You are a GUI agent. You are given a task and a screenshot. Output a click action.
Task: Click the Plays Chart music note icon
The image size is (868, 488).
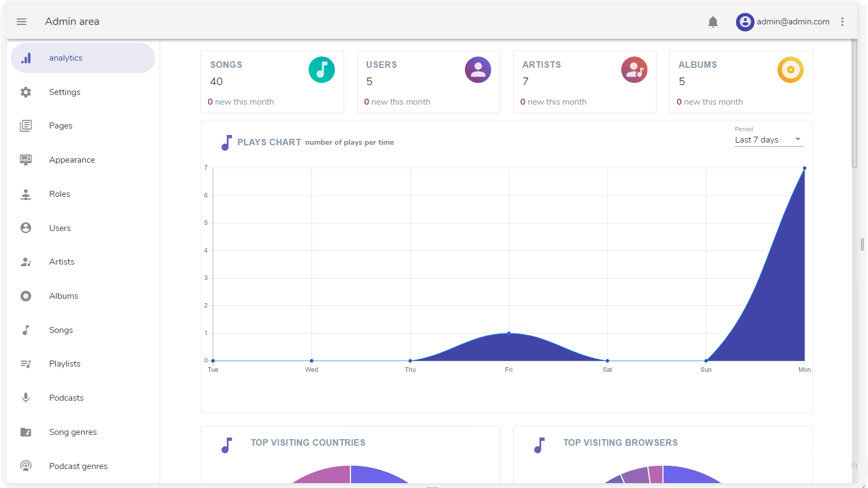[227, 143]
